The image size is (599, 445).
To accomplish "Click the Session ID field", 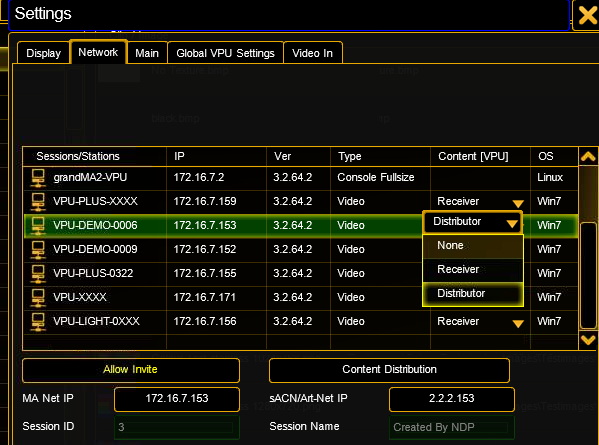I will [177, 427].
